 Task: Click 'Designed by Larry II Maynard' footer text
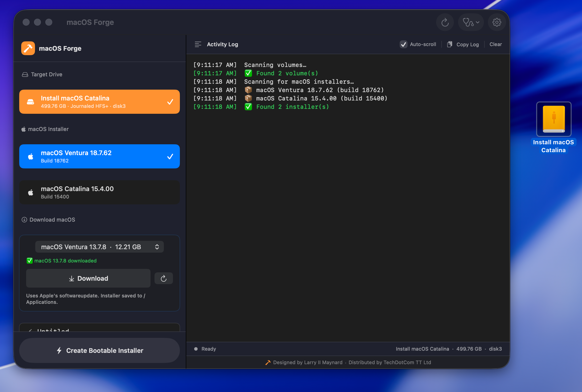[x=308, y=362]
